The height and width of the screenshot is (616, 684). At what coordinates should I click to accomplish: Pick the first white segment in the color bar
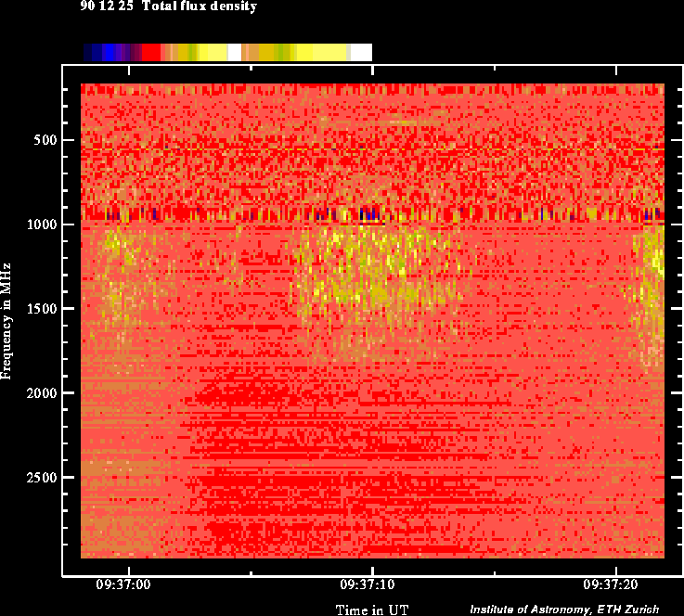pyautogui.click(x=234, y=52)
